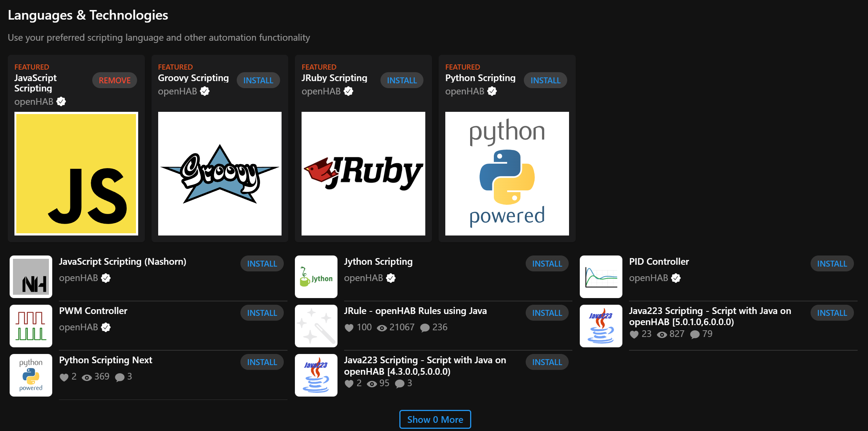This screenshot has height=431, width=868.
Task: Click the yellow JS logo thumbnail
Action: click(76, 174)
